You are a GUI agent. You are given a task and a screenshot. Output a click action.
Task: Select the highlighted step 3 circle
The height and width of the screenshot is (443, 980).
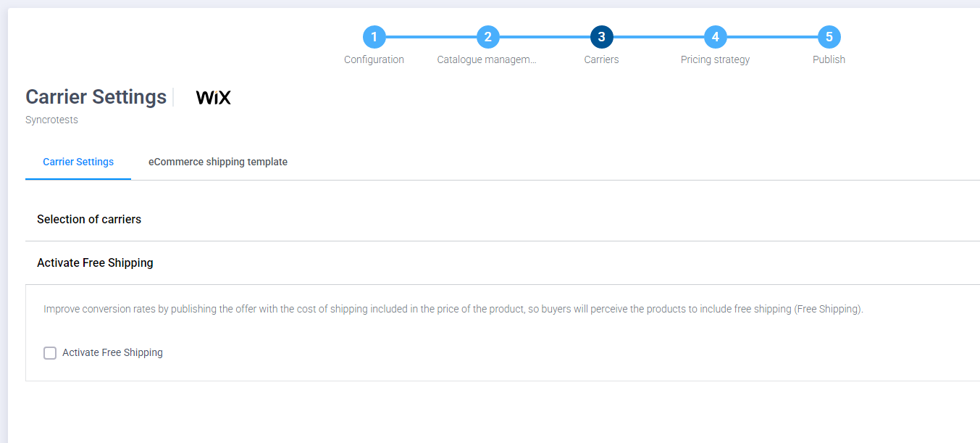601,37
